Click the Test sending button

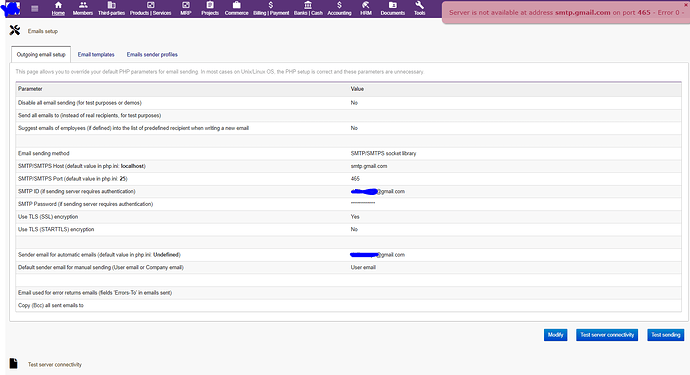666,335
